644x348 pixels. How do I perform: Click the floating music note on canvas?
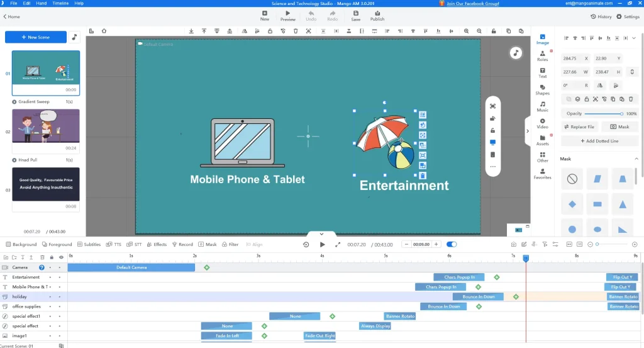515,53
